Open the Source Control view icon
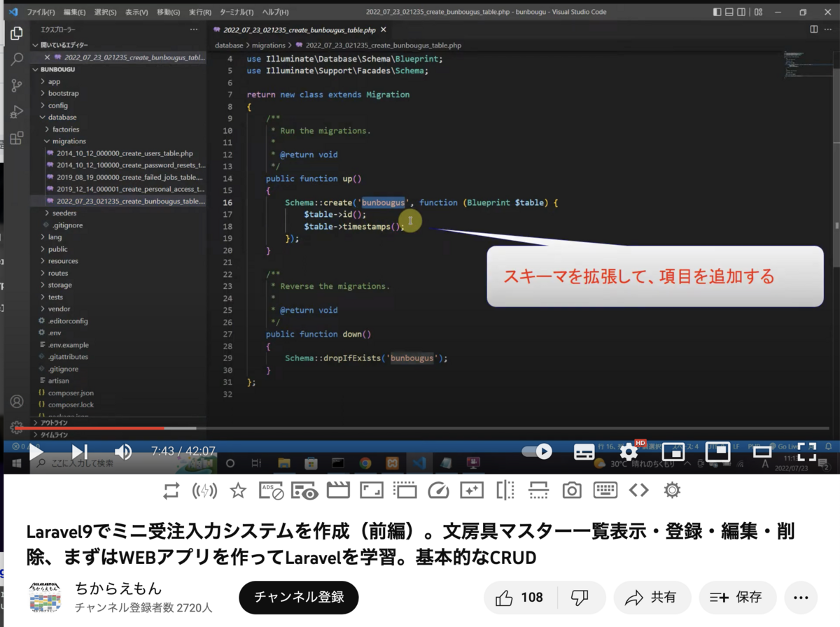The width and height of the screenshot is (840, 627). 16,86
